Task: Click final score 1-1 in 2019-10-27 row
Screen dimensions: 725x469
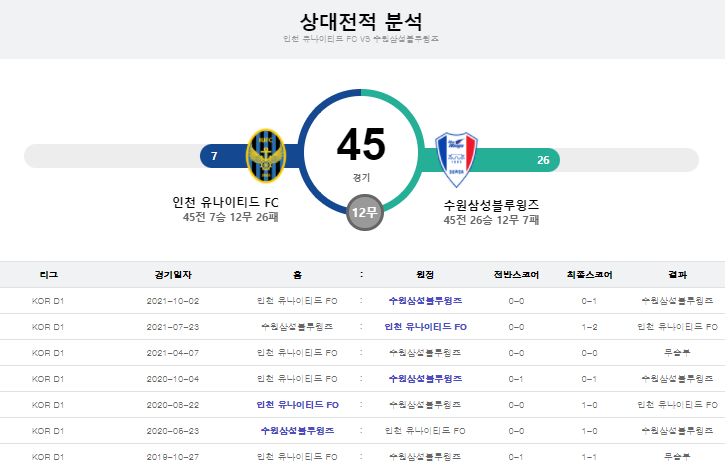Action: click(x=589, y=457)
